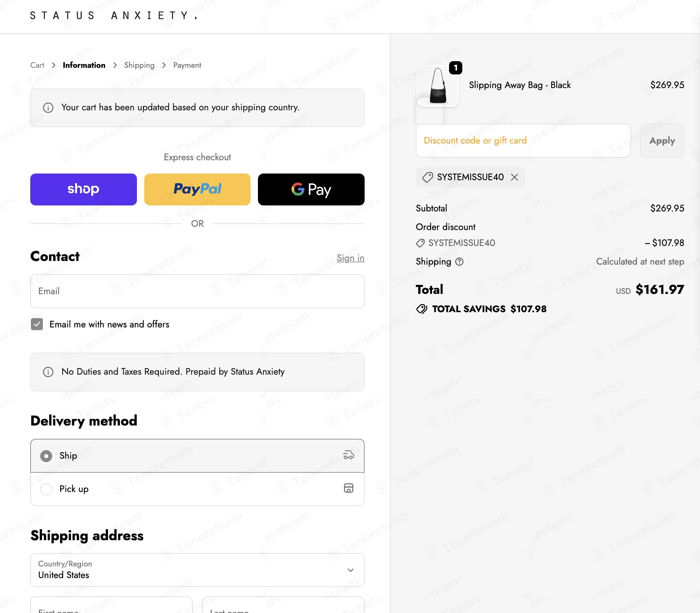Check out with PayPal
This screenshot has height=613, width=700.
click(x=197, y=189)
